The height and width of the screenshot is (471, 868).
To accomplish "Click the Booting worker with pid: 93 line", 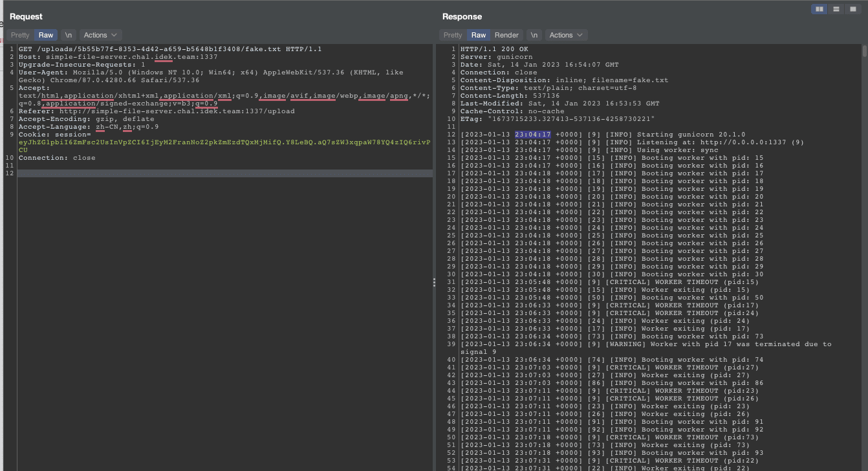I will coord(612,453).
